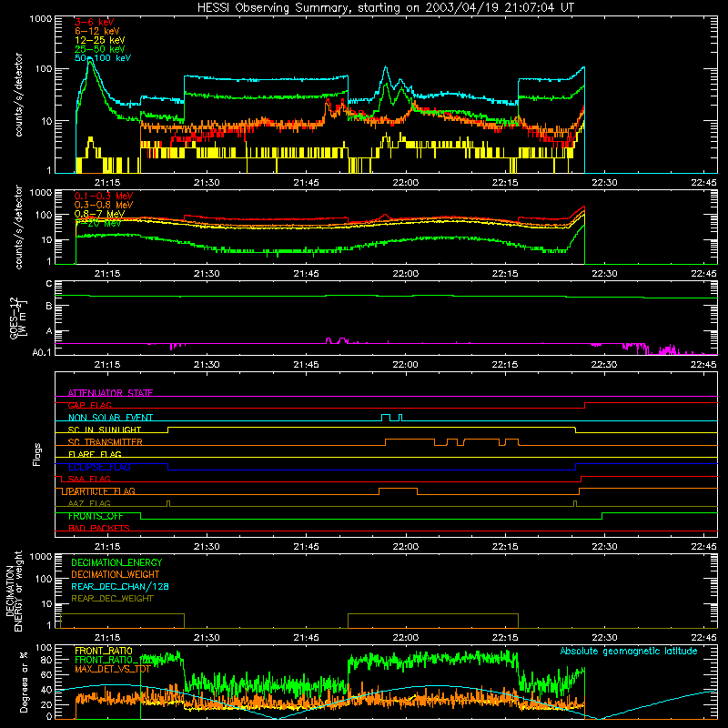Click the 0.8-7 MeV legend label
This screenshot has height=728, width=728.
(x=99, y=214)
